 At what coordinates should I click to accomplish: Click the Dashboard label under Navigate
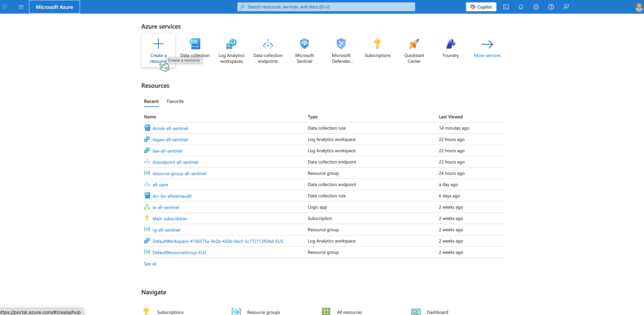(437, 312)
